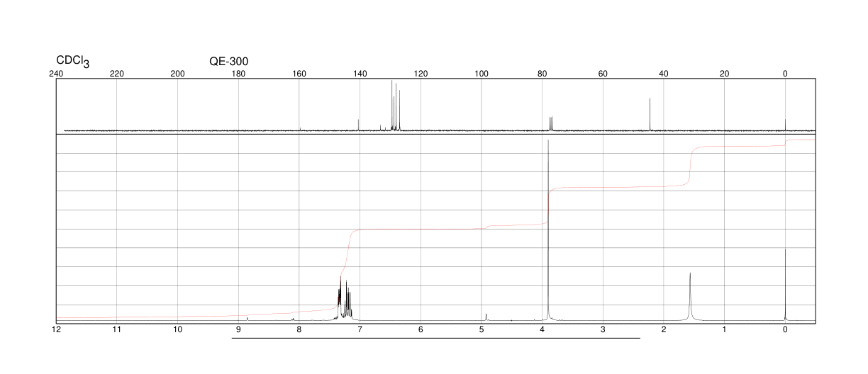Select the TMS proton peak at 0 ppm
Screen dimensions: 868x374
tap(785, 285)
